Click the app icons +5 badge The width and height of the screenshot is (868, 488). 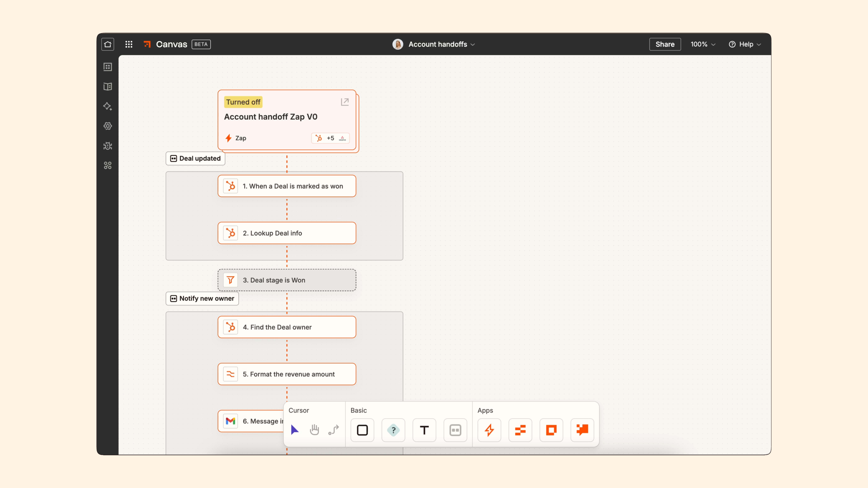(330, 138)
